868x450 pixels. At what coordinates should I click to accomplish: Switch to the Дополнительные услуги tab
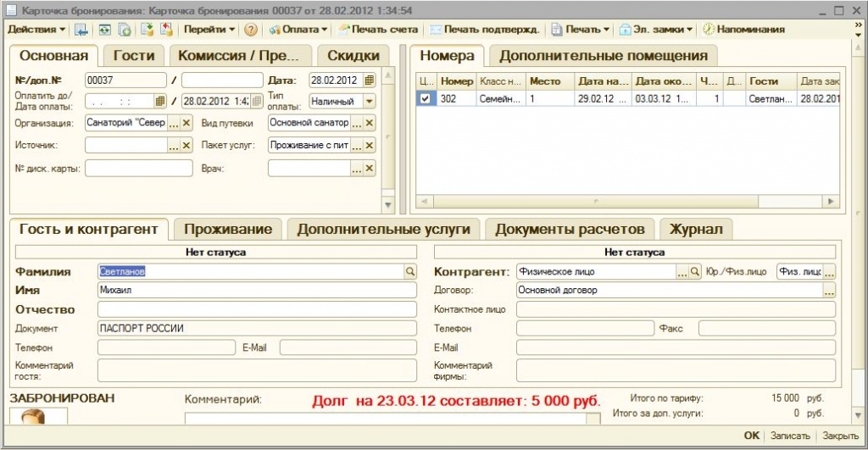coord(384,229)
